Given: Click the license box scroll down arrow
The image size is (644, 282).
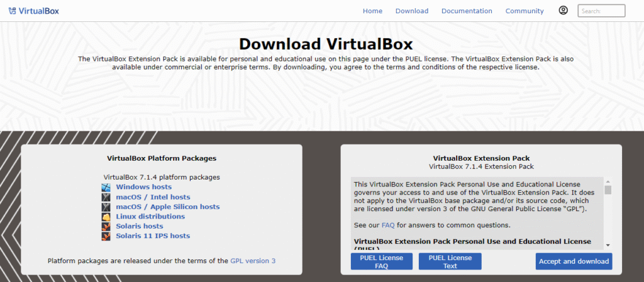Looking at the screenshot, I should pos(608,245).
